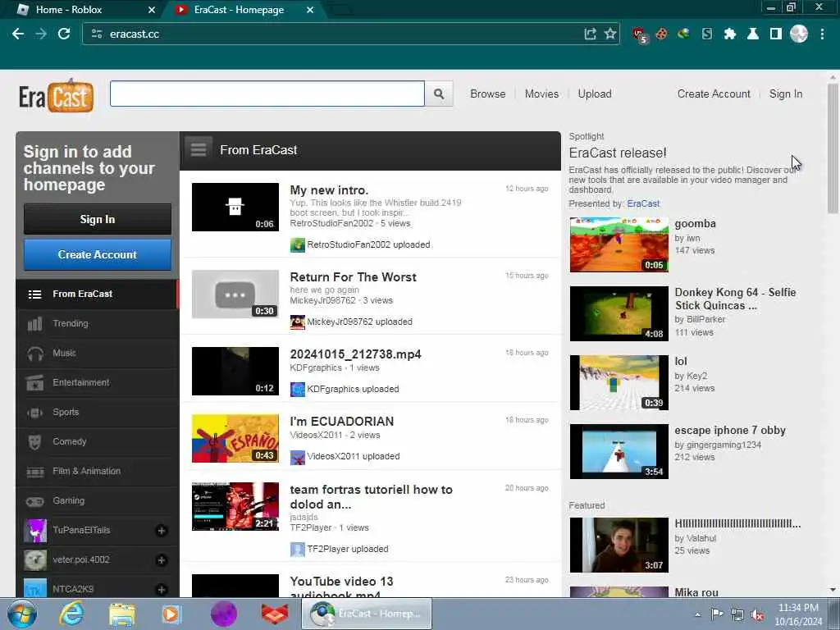
Task: Open the Chrome three-dot menu
Action: 822,34
